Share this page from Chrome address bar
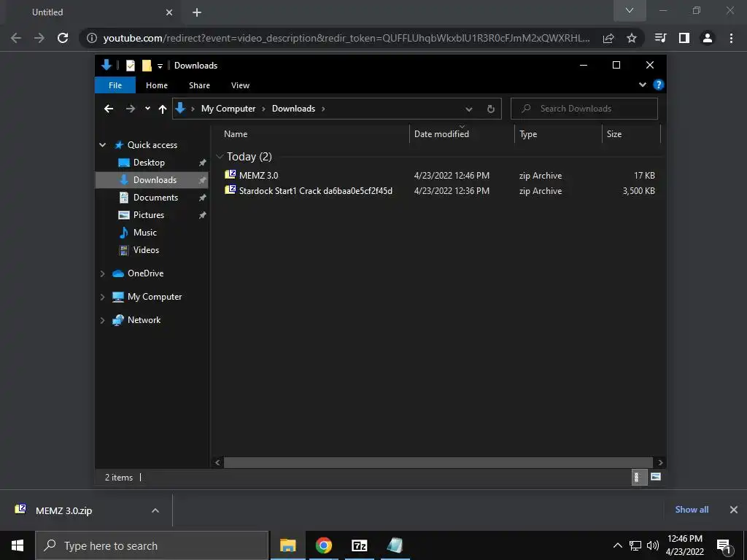This screenshot has width=747, height=560. [x=608, y=38]
